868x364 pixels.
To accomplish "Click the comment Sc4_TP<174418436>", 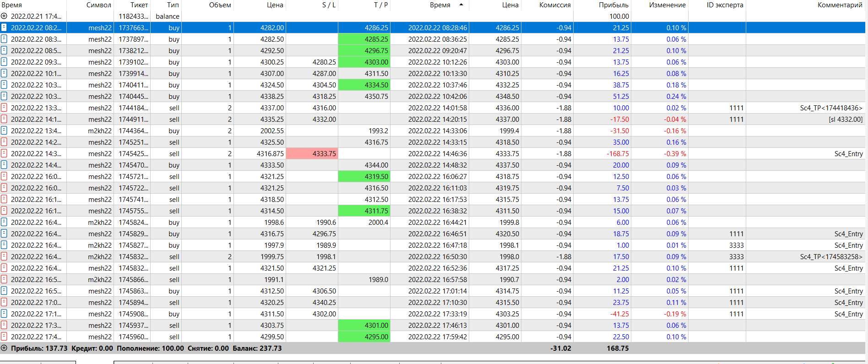I will 831,108.
